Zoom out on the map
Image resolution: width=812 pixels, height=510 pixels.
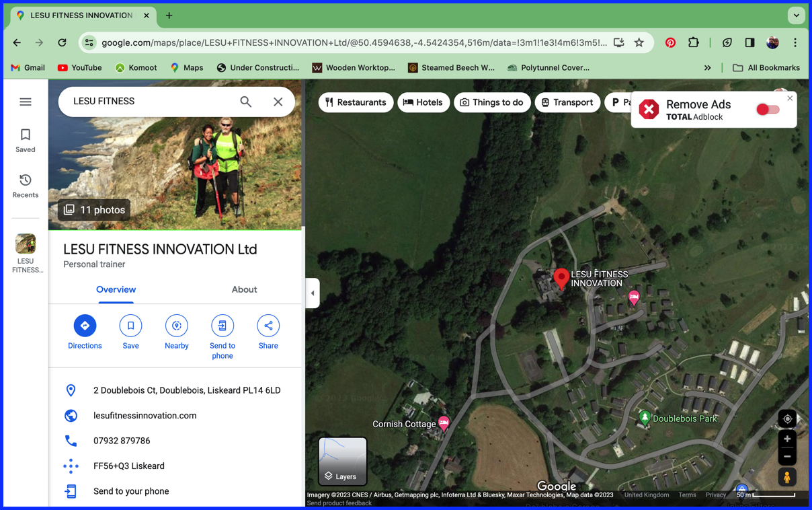coord(787,456)
